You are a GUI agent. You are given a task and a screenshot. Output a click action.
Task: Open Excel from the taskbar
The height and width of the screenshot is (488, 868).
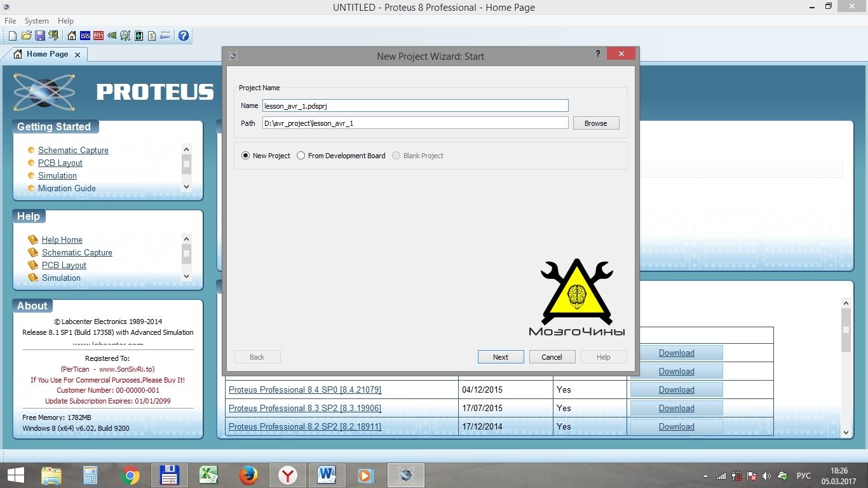209,475
